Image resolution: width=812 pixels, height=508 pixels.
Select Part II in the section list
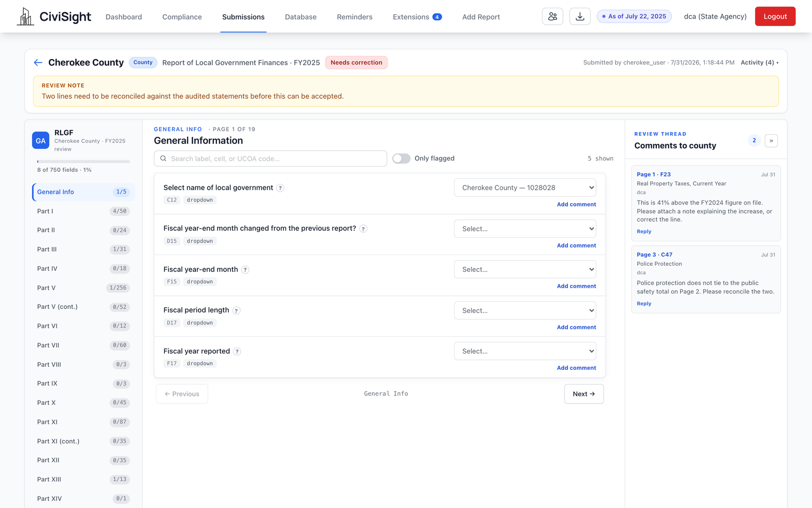(x=83, y=230)
